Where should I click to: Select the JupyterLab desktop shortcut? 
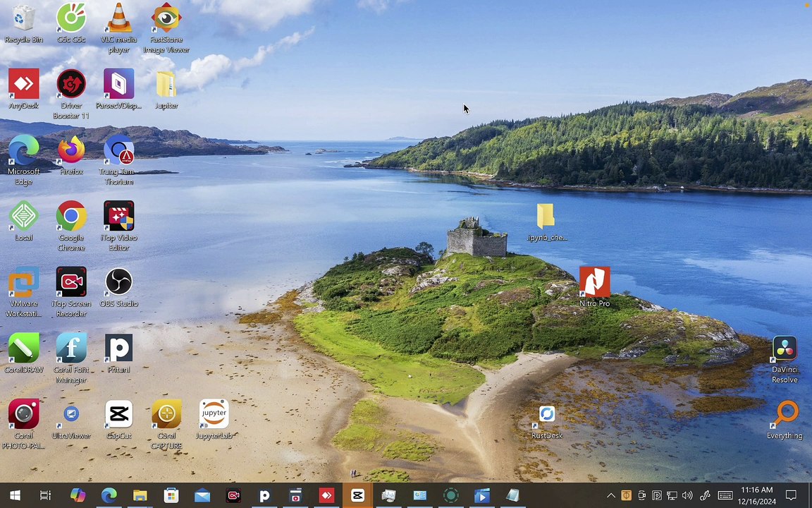214,415
